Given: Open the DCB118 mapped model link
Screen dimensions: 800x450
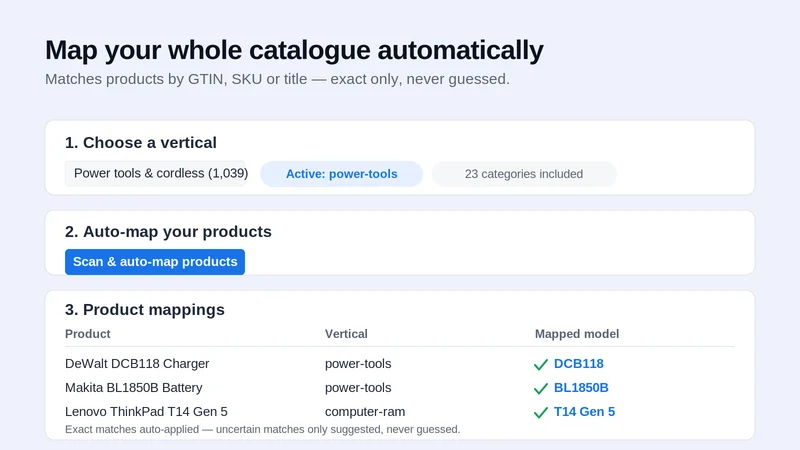Looking at the screenshot, I should 579,364.
